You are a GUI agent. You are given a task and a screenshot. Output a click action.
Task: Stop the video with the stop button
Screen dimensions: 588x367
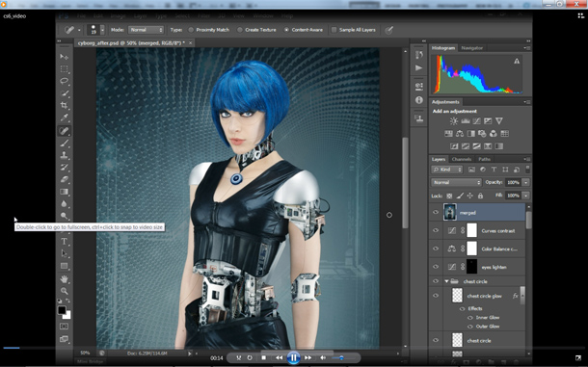(x=263, y=358)
